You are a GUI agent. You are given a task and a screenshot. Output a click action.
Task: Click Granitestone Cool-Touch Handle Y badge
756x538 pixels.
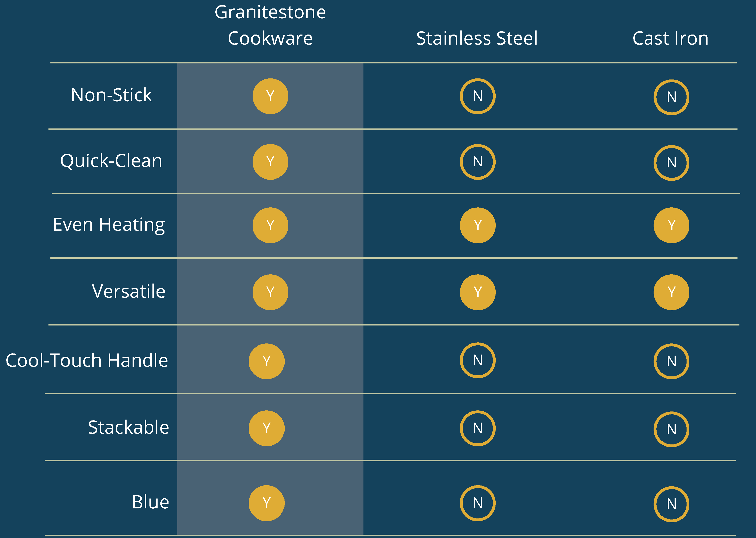tap(267, 361)
